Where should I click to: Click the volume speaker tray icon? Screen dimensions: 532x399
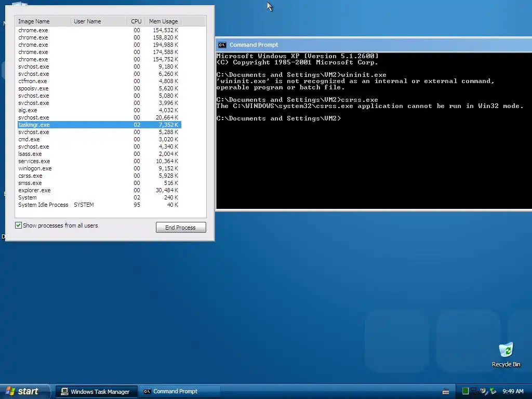click(x=484, y=391)
